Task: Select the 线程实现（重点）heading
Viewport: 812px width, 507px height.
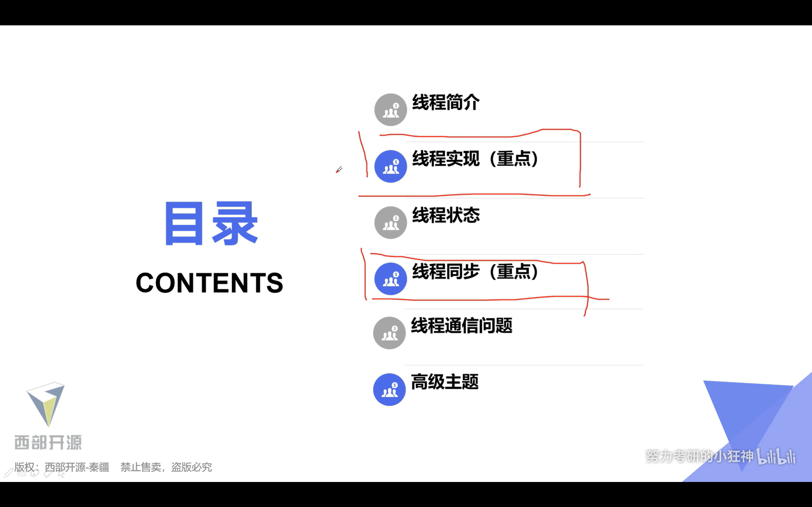Action: (x=475, y=159)
